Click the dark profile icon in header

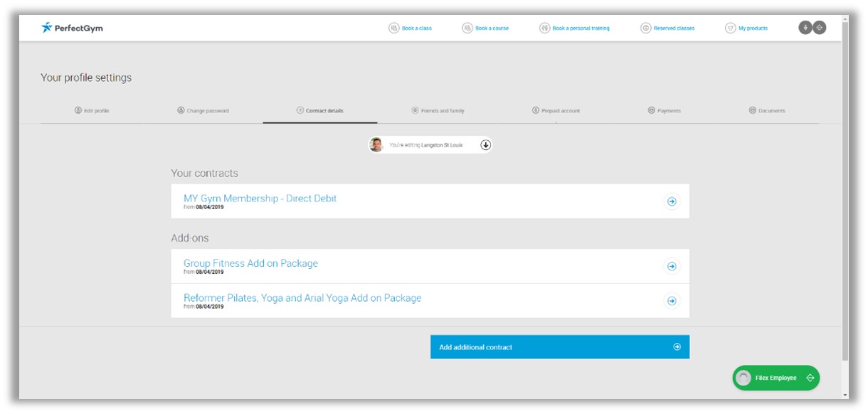coord(805,28)
